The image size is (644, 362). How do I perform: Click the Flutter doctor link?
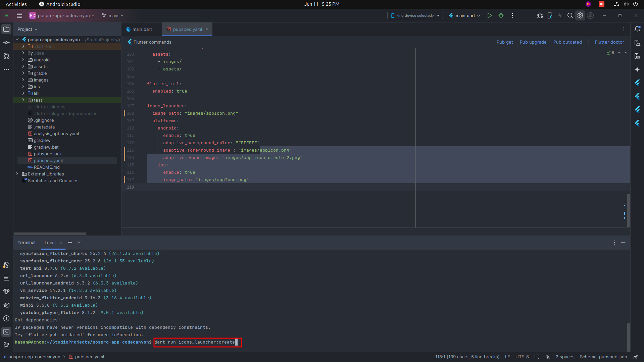click(609, 42)
